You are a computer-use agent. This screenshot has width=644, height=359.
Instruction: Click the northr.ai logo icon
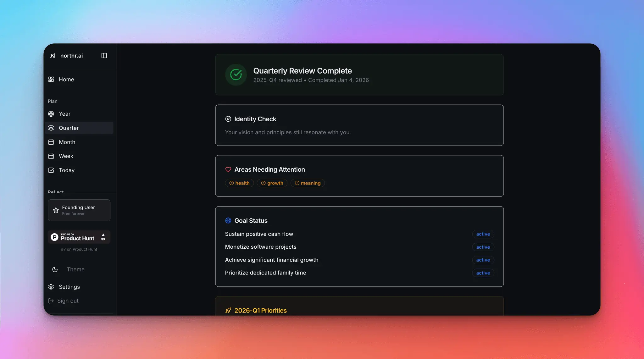(x=53, y=56)
